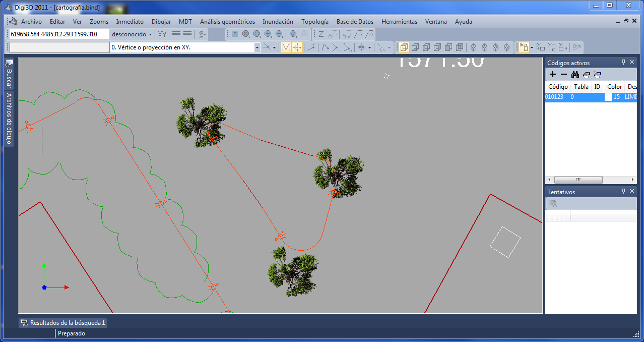This screenshot has height=342, width=644.
Task: Open the 'desconocido' dropdown
Action: [x=150, y=34]
